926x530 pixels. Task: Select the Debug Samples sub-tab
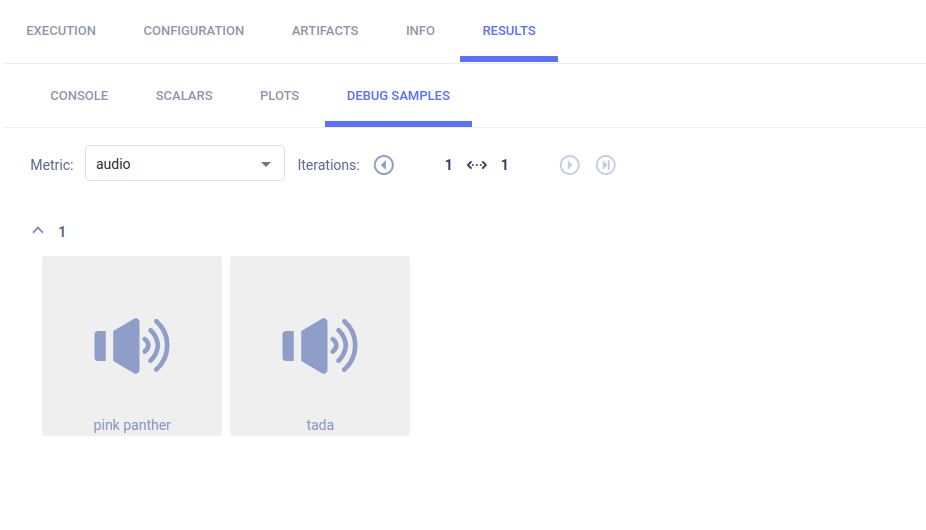point(398,96)
